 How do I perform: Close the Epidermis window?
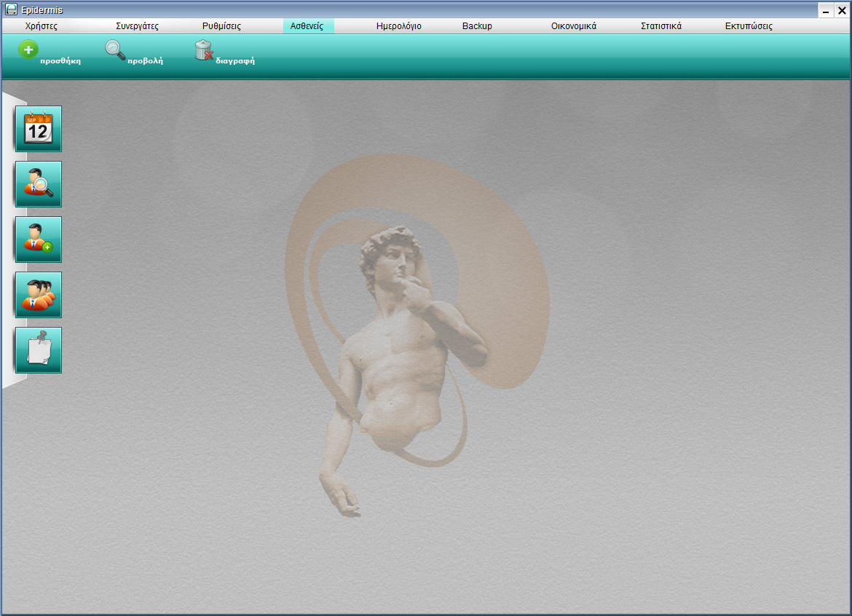click(843, 10)
